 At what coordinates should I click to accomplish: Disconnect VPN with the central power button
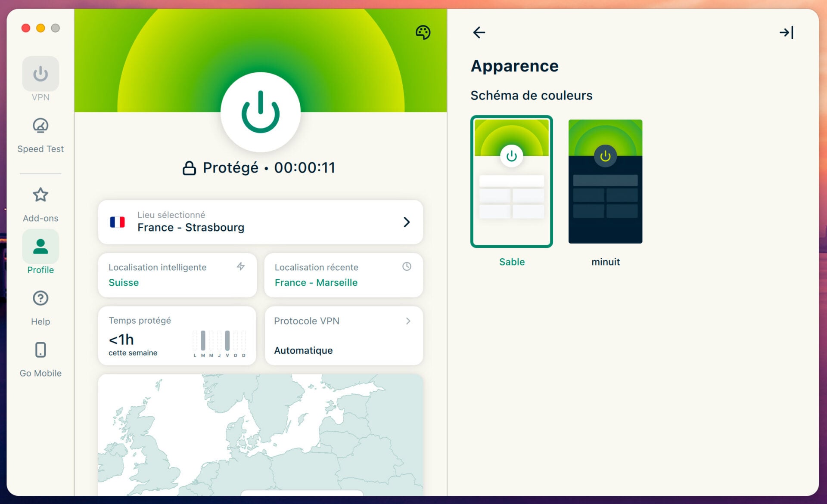260,113
